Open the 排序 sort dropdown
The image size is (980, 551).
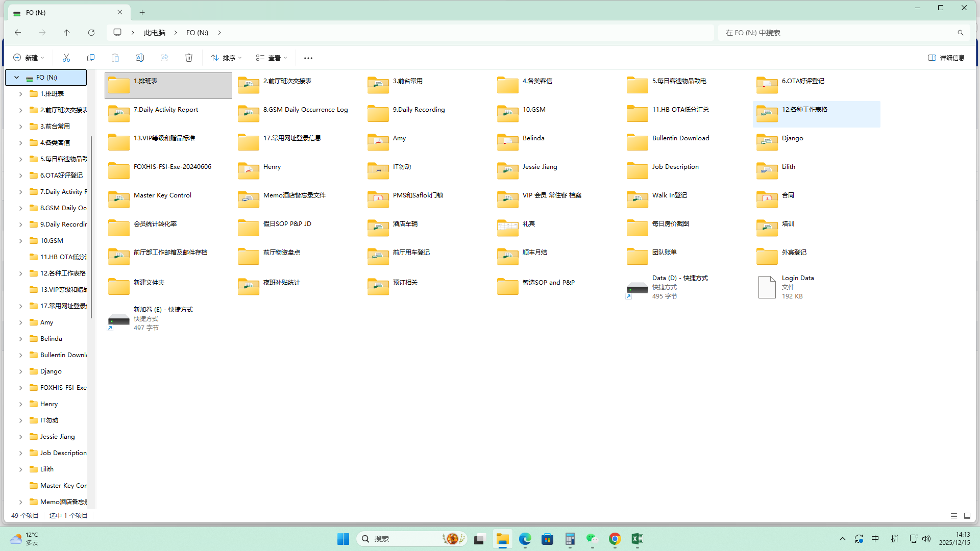(227, 58)
